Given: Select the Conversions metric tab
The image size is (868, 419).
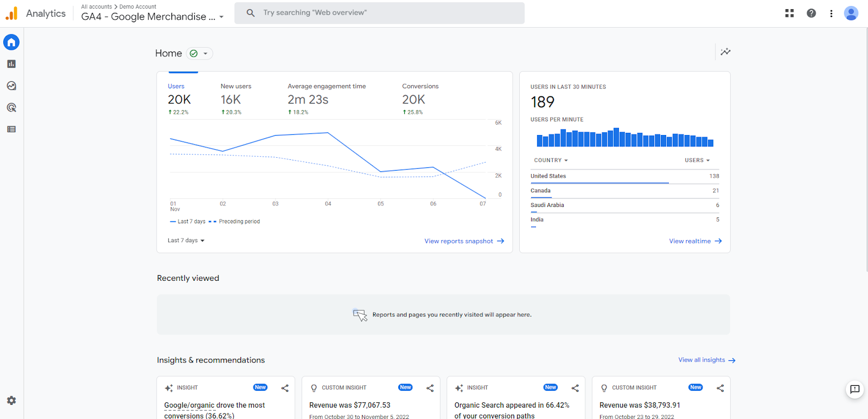Looking at the screenshot, I should pyautogui.click(x=420, y=99).
